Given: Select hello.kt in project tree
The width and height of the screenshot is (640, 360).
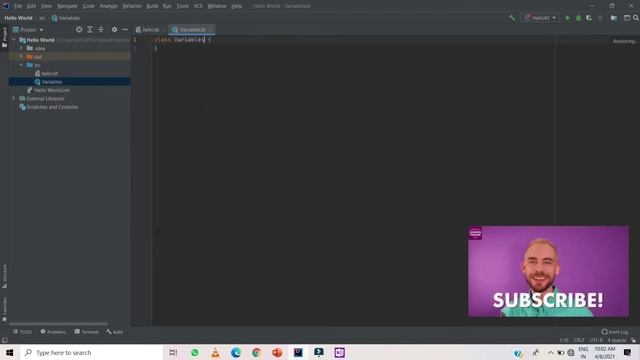Looking at the screenshot, I should [49, 73].
